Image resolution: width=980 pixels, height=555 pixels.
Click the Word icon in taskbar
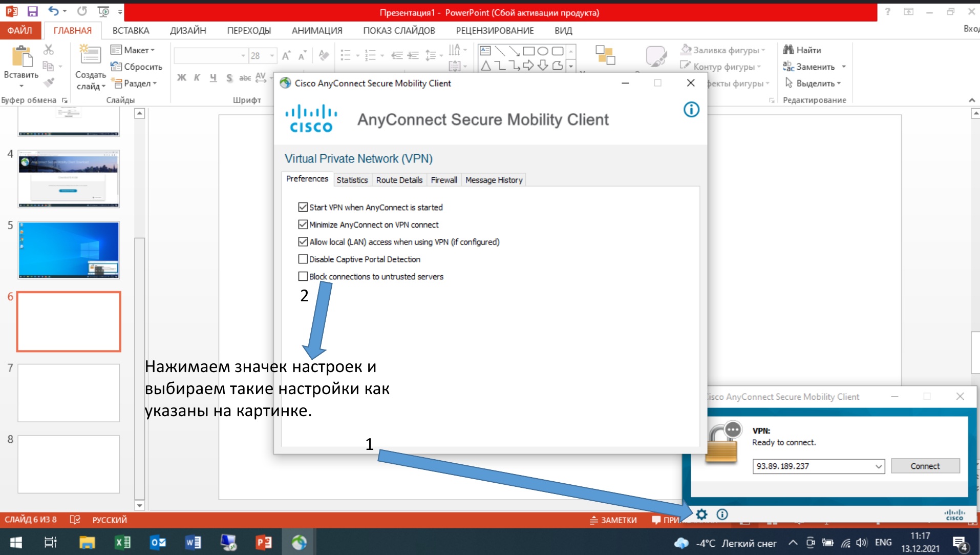[193, 542]
